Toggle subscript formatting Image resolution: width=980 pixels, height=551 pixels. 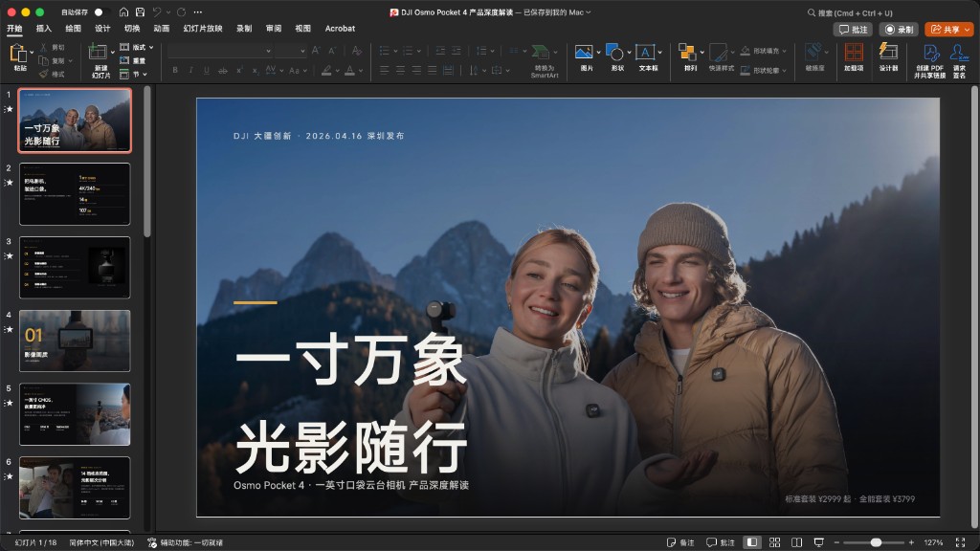pyautogui.click(x=255, y=71)
